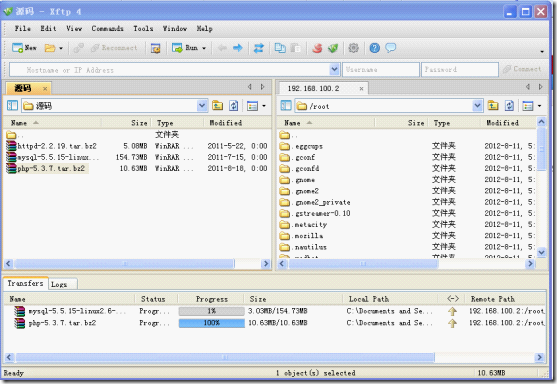Click the Paste icon in toolbar
Image resolution: width=557 pixels, height=384 pixels.
296,48
